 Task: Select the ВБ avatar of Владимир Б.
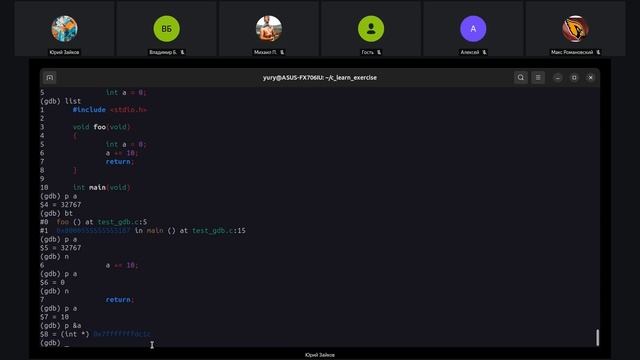pos(167,29)
